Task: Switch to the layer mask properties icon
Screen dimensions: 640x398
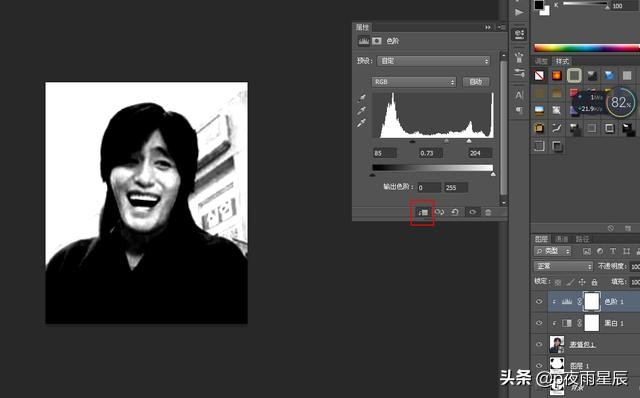Action: point(377,41)
